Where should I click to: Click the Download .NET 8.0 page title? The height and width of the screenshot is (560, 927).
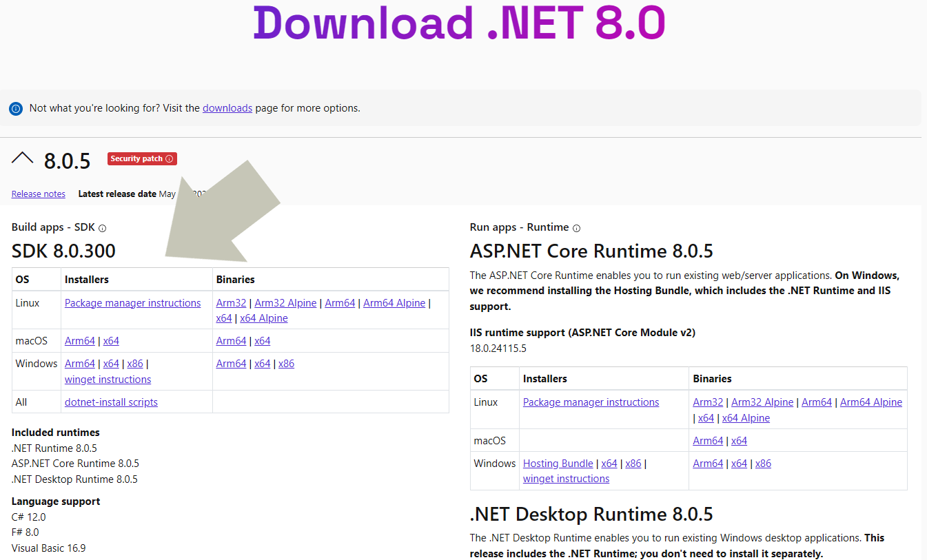[x=459, y=23]
